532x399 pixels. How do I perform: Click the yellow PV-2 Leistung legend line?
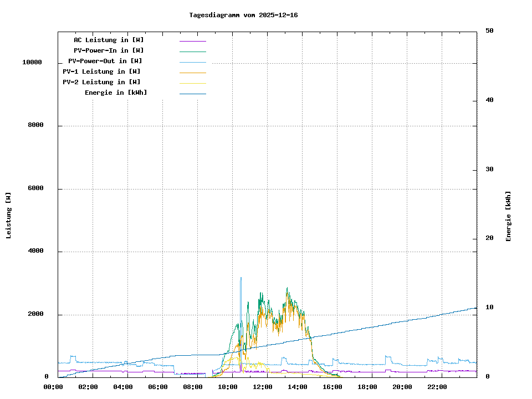coord(192,83)
